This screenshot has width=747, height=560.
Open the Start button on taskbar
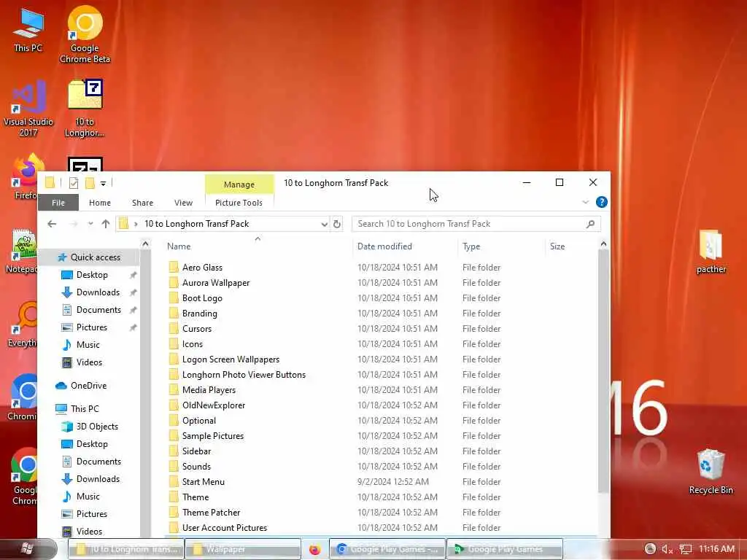tap(27, 549)
